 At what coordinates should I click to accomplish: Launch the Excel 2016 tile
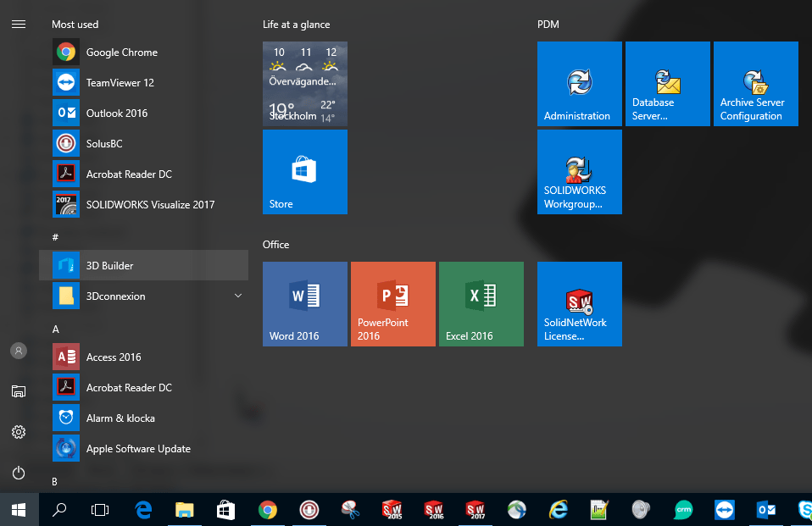pos(481,304)
